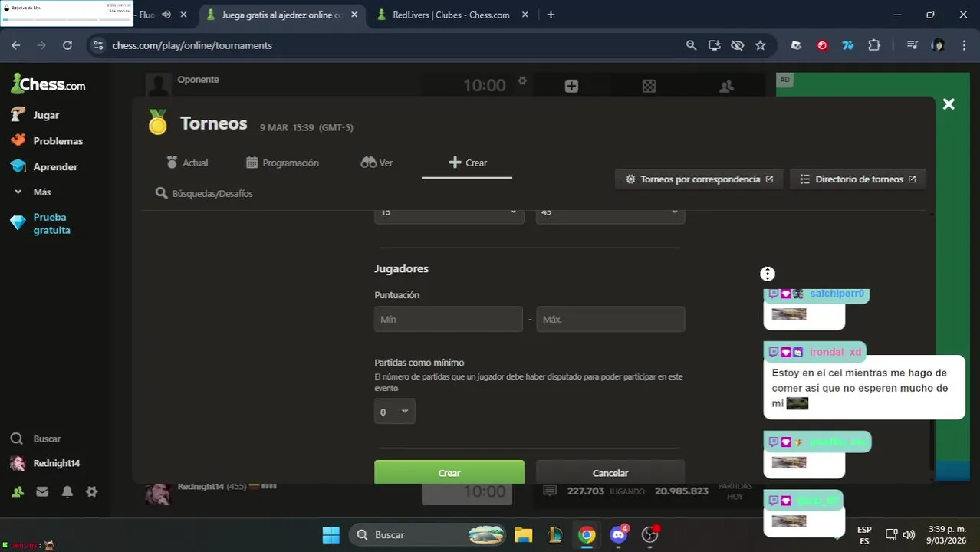The image size is (980, 552).
Task: Open the Búsquedas/Desafíos tab
Action: click(x=204, y=193)
